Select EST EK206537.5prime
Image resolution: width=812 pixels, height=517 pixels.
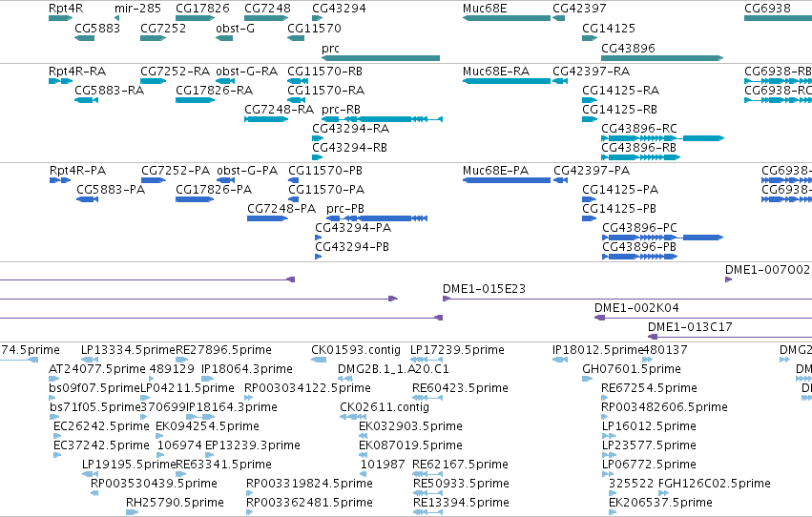660,503
